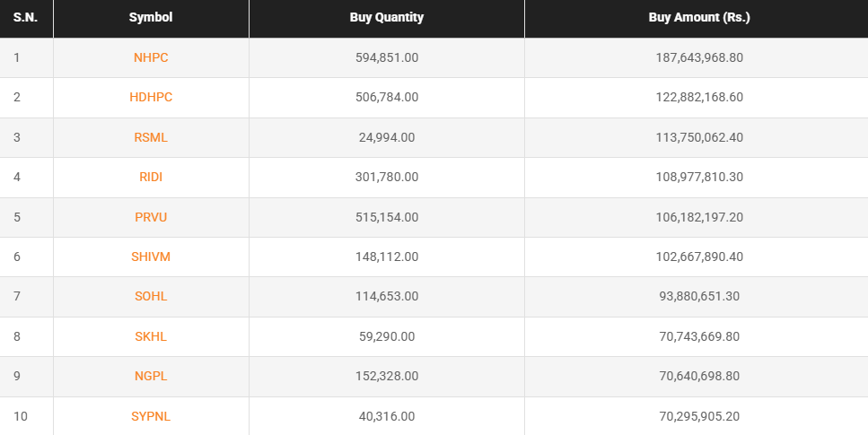Select serial number 7 cell
Viewport: 868px width, 435px height.
(17, 297)
